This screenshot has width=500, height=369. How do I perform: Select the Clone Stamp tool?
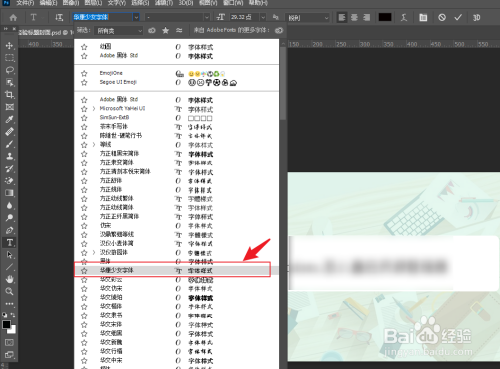[x=9, y=156]
